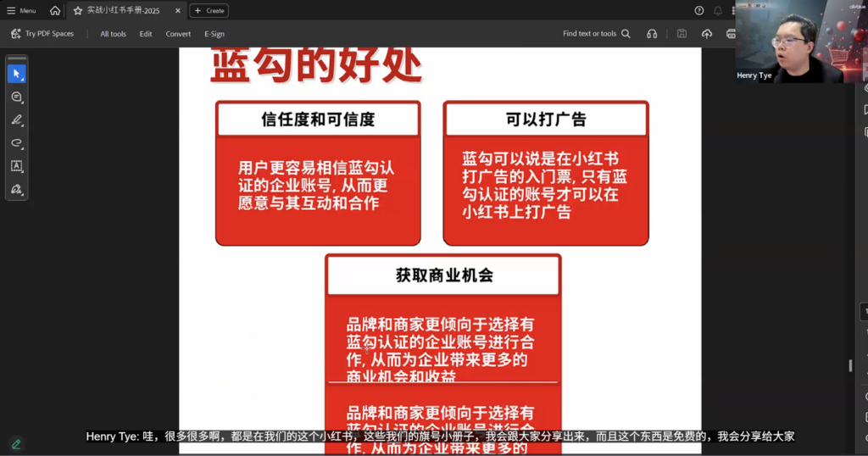Click the Create button
Image resolution: width=868 pixels, height=456 pixels.
pyautogui.click(x=209, y=10)
